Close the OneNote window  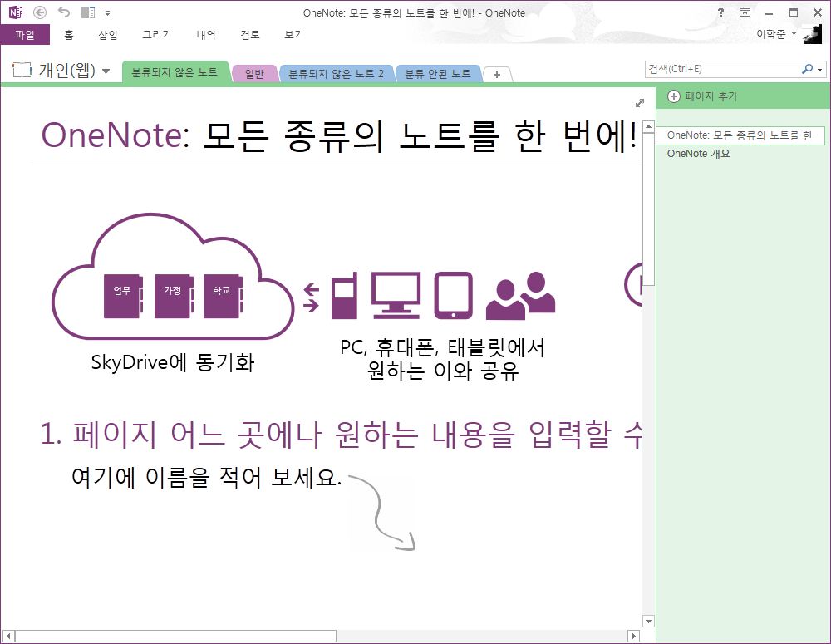818,12
